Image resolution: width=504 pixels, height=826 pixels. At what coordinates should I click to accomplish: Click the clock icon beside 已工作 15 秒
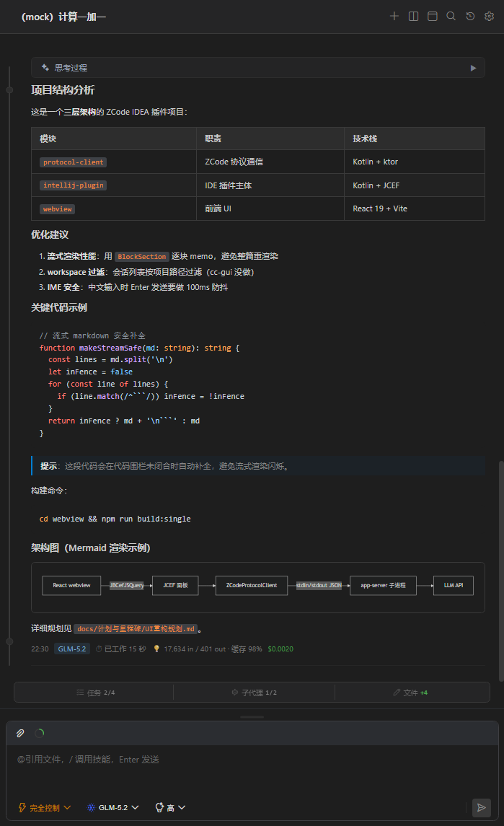tap(99, 649)
